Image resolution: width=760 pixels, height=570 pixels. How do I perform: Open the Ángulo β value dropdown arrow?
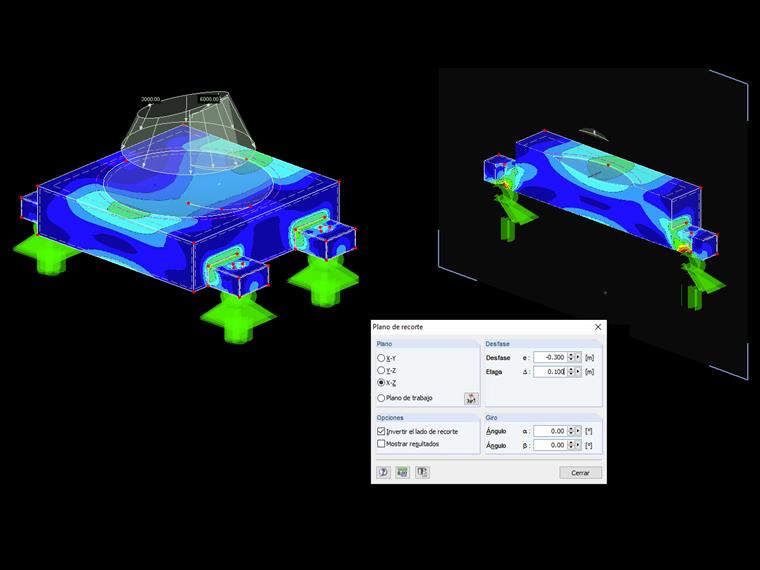[x=578, y=445]
